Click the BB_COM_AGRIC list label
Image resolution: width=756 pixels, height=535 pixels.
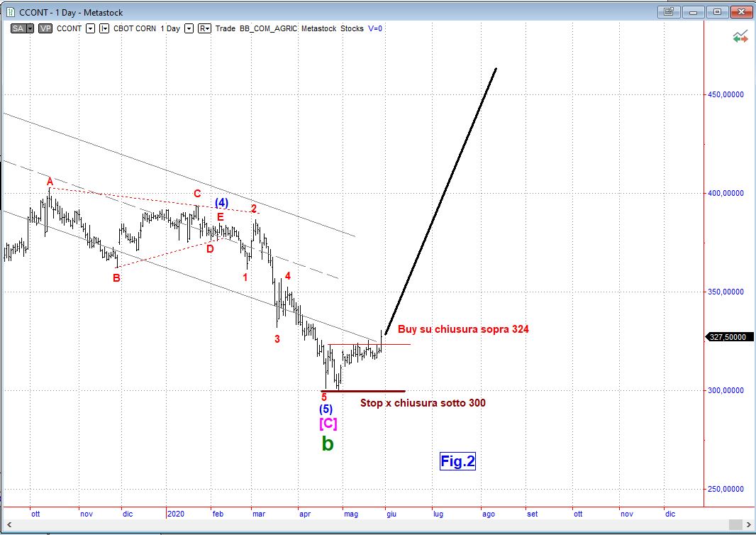[268, 28]
